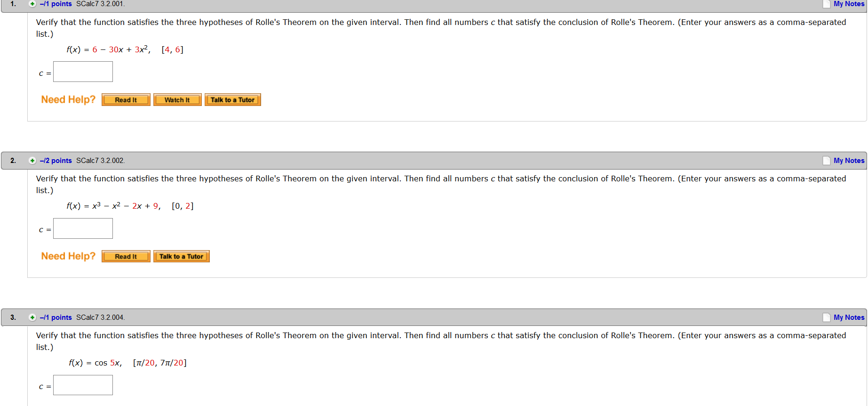Click the Need Help? label in problem 1
This screenshot has height=406, width=868.
pyautogui.click(x=68, y=99)
